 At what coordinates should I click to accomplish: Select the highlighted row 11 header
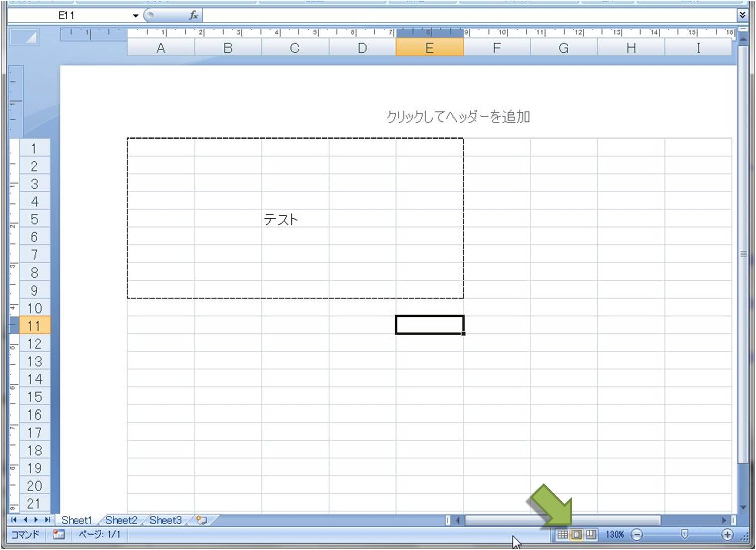(34, 326)
